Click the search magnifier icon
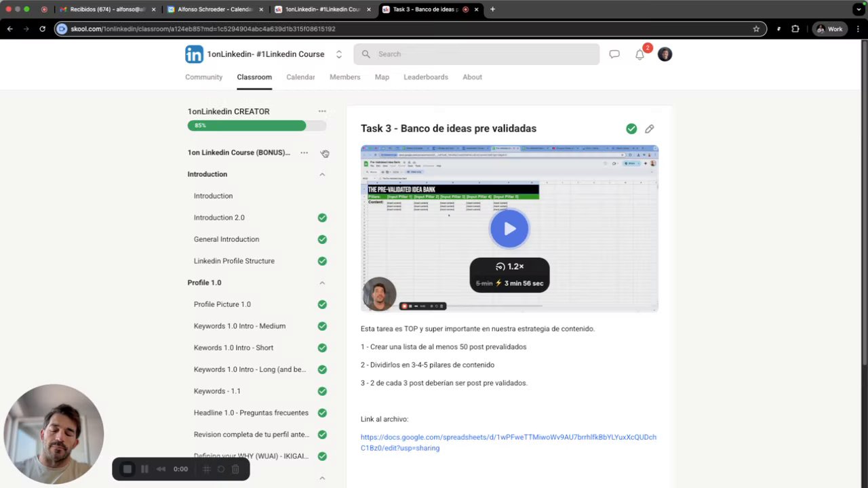The image size is (868, 488). 366,54
